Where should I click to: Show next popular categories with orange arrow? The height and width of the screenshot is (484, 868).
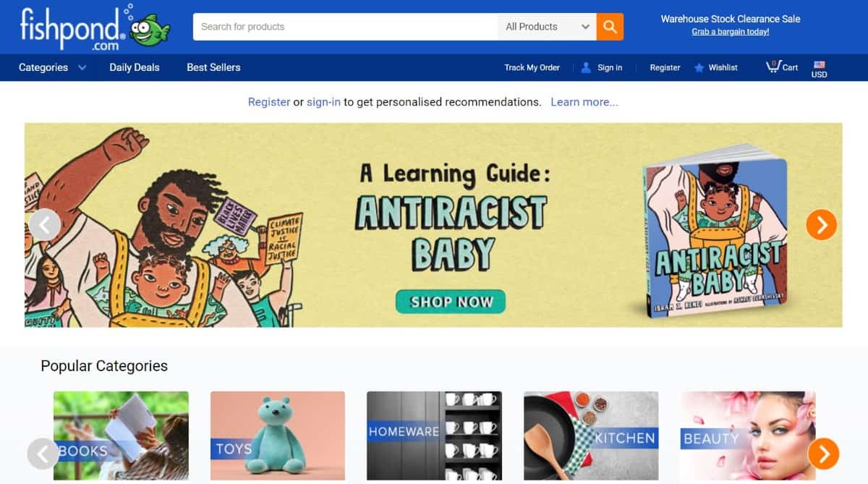(x=823, y=454)
